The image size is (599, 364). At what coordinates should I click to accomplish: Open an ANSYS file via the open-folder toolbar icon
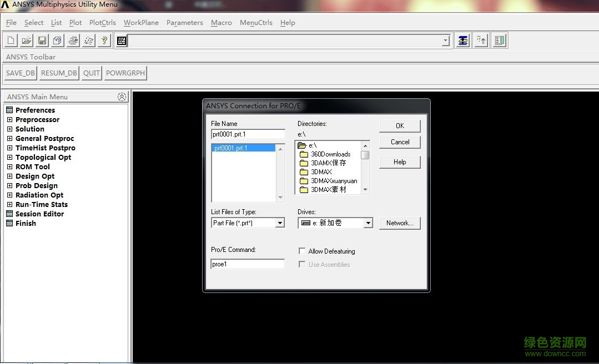pos(26,40)
